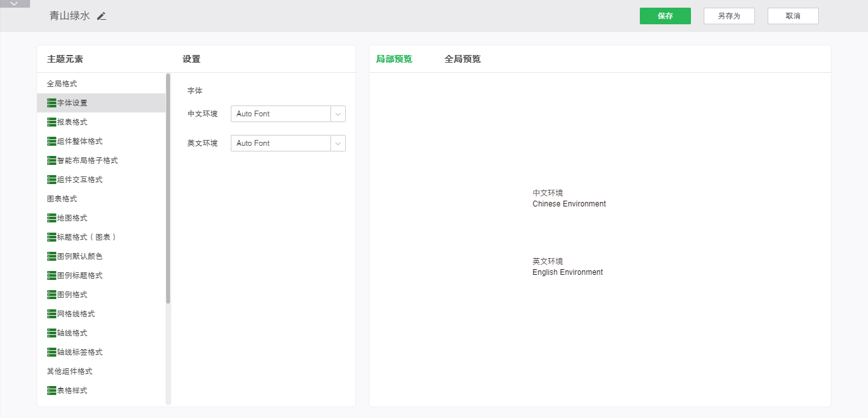Viewport: 868px width, 418px height.
Task: Click the icon next to 图例默认颜色
Action: (52, 256)
